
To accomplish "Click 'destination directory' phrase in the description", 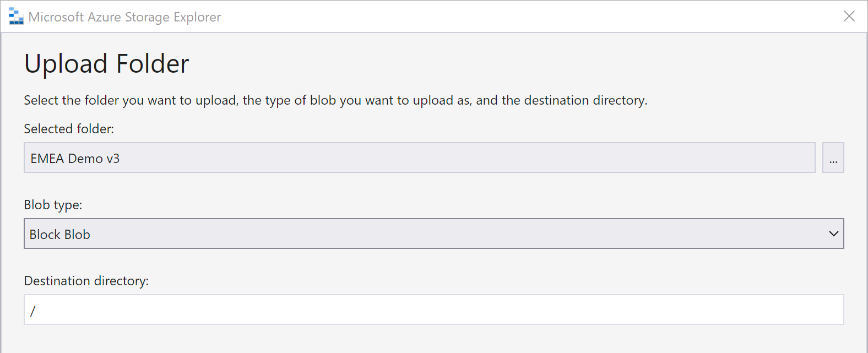I will click(x=584, y=100).
